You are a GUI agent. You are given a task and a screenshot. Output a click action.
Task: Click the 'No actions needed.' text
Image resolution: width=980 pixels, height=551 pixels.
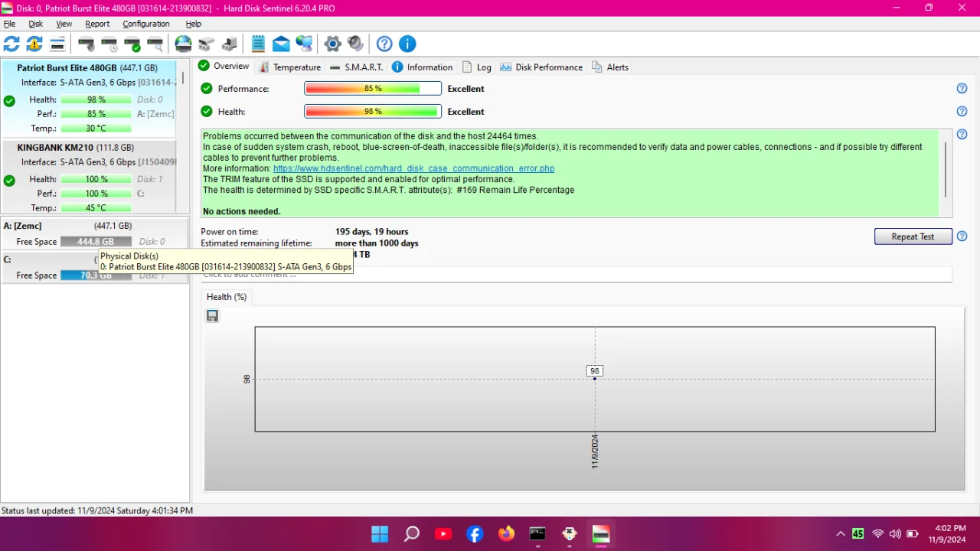click(242, 211)
